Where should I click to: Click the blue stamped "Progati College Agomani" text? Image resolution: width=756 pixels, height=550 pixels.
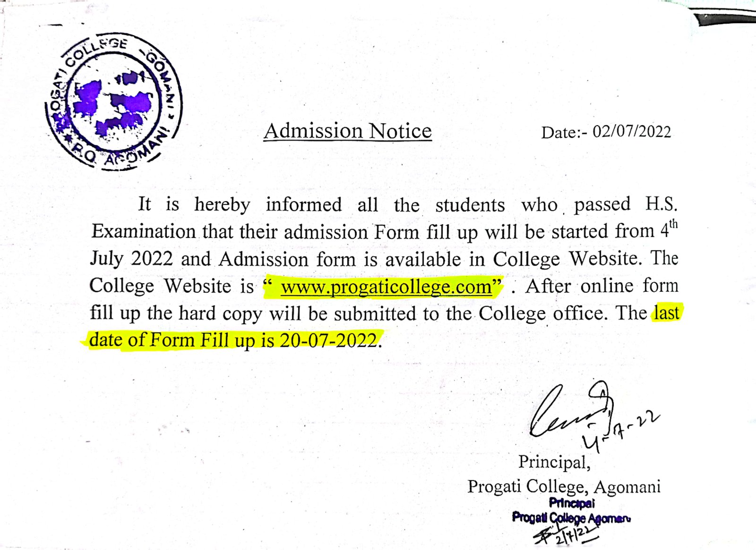click(x=571, y=518)
